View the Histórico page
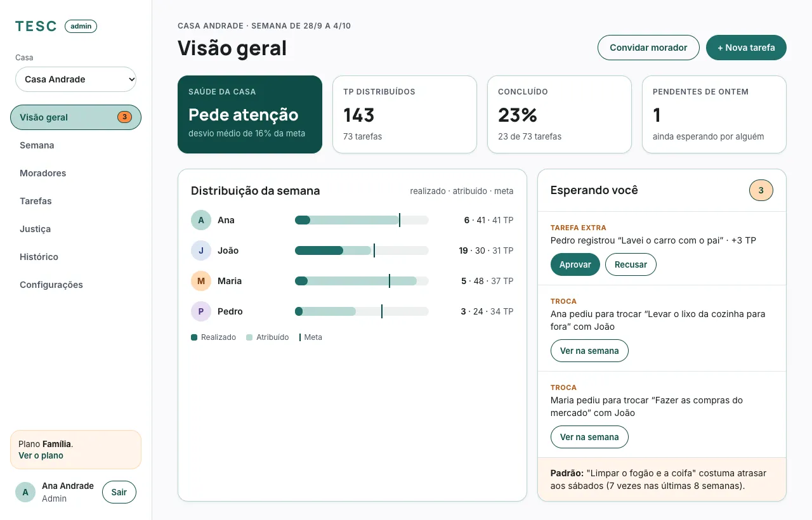The height and width of the screenshot is (520, 812). coord(76,257)
